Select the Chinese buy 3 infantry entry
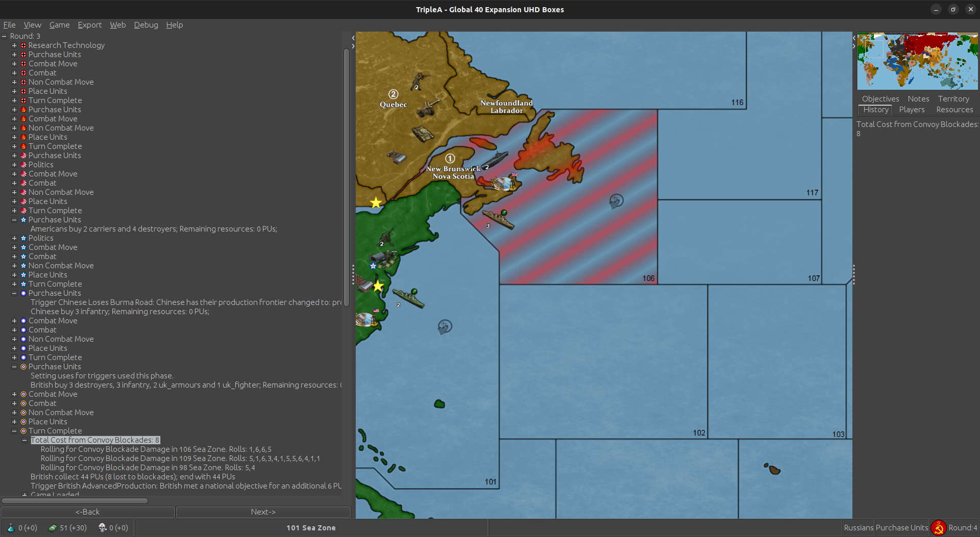The image size is (980, 537). (x=120, y=312)
